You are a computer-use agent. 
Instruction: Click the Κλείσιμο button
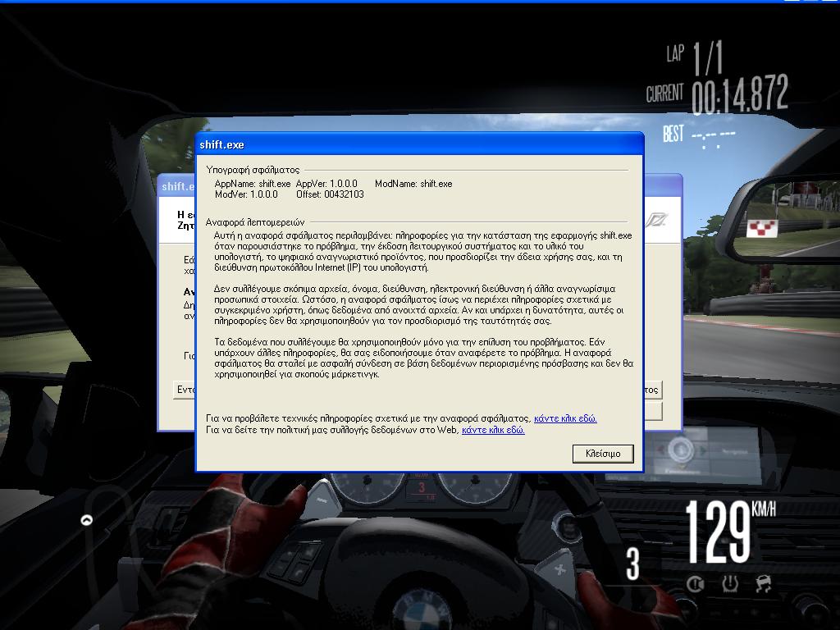[x=603, y=453]
